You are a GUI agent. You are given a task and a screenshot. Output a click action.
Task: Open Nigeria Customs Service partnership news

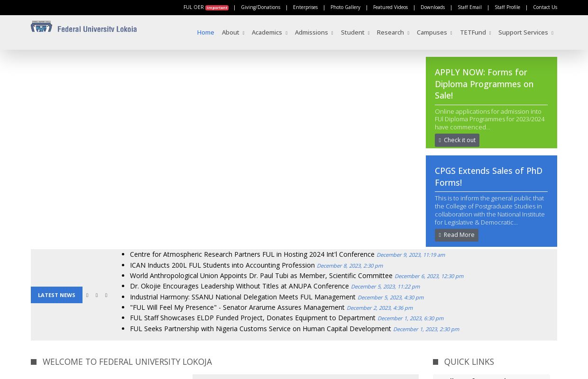coord(260,329)
